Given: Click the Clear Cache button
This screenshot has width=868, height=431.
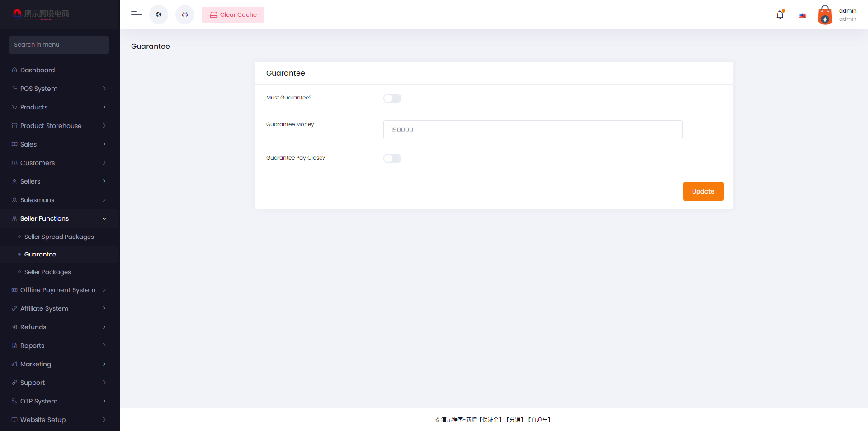Looking at the screenshot, I should tap(233, 15).
